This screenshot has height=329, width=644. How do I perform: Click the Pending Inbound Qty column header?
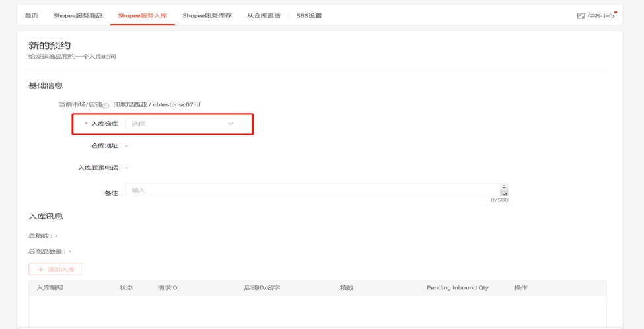click(457, 288)
